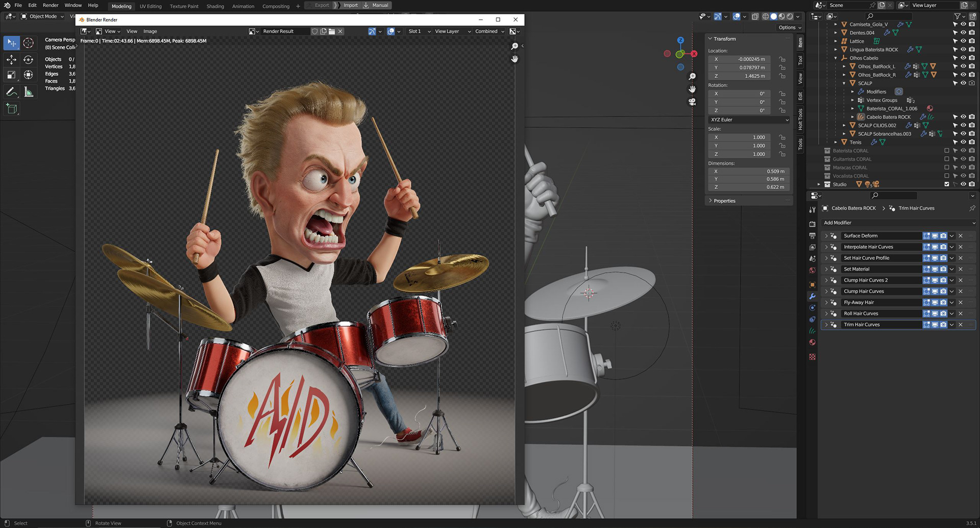Click the Dimensions X value field

749,172
